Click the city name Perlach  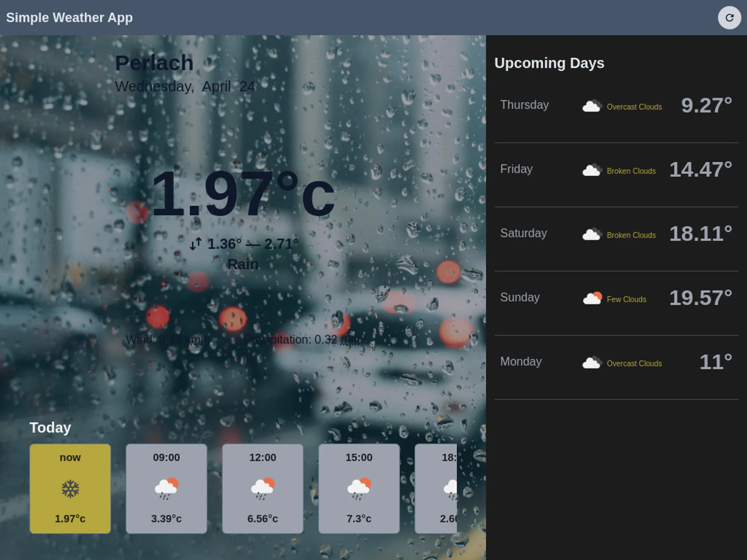point(154,63)
